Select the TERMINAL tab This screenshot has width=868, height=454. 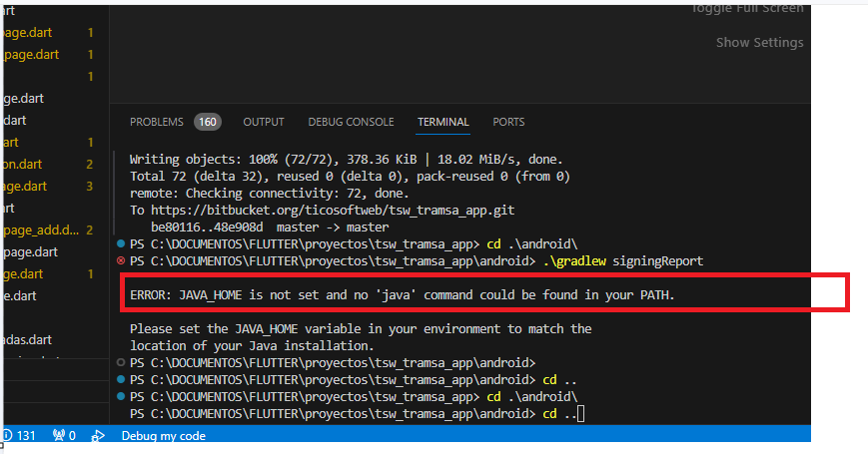442,122
